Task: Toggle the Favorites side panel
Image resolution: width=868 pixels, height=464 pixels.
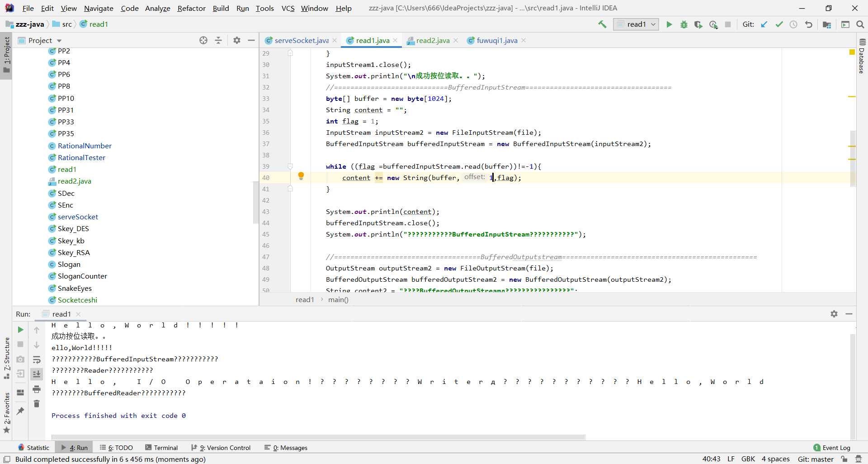Action: coord(6,413)
